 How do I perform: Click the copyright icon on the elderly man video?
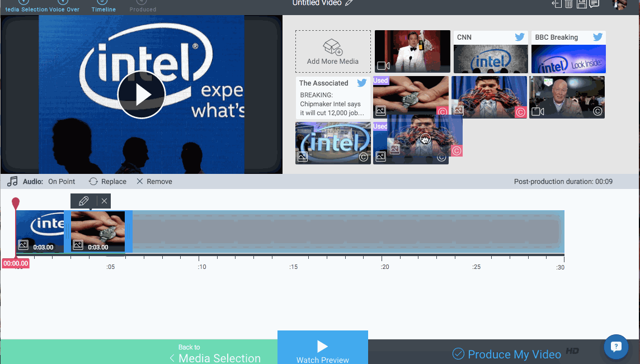[x=597, y=111]
